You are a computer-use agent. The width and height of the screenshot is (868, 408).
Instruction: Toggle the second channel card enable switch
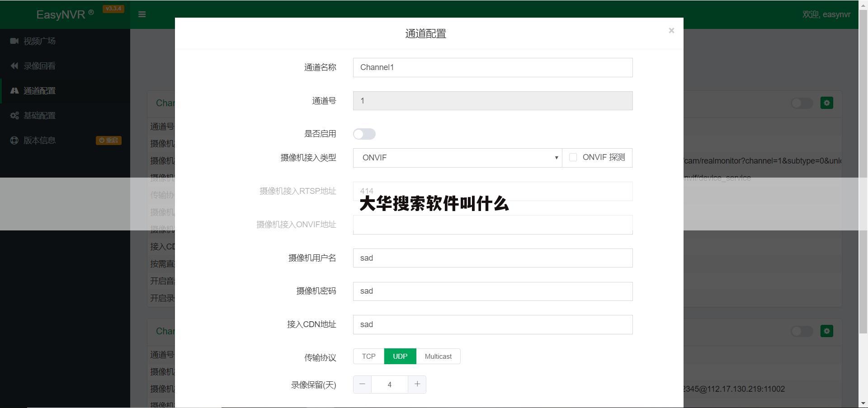802,331
